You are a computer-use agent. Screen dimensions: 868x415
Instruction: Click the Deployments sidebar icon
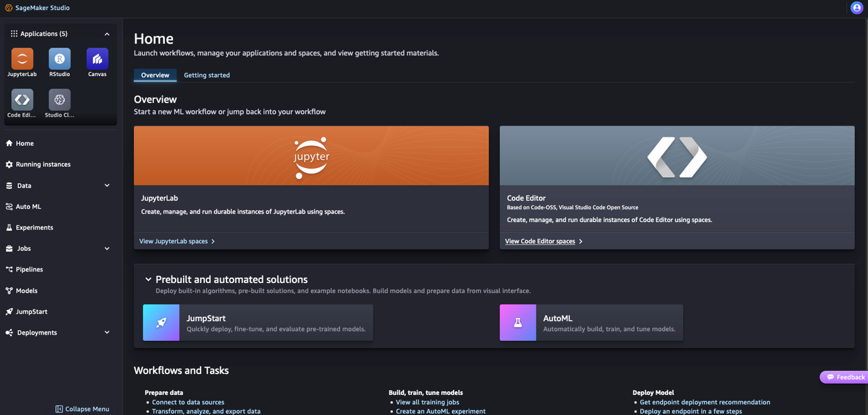click(9, 333)
